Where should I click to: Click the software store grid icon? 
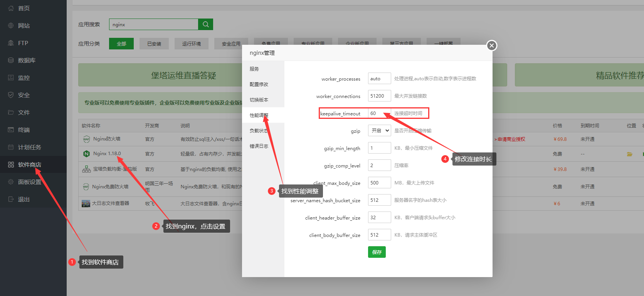(x=11, y=164)
